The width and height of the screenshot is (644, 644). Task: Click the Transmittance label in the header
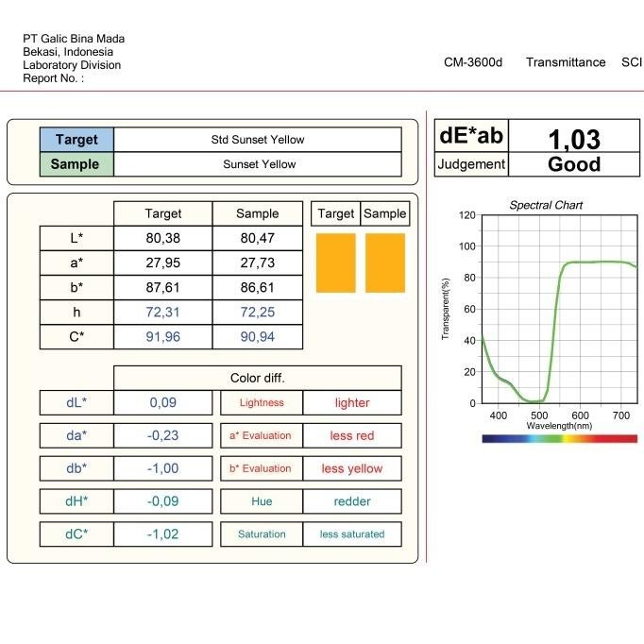[x=566, y=62]
